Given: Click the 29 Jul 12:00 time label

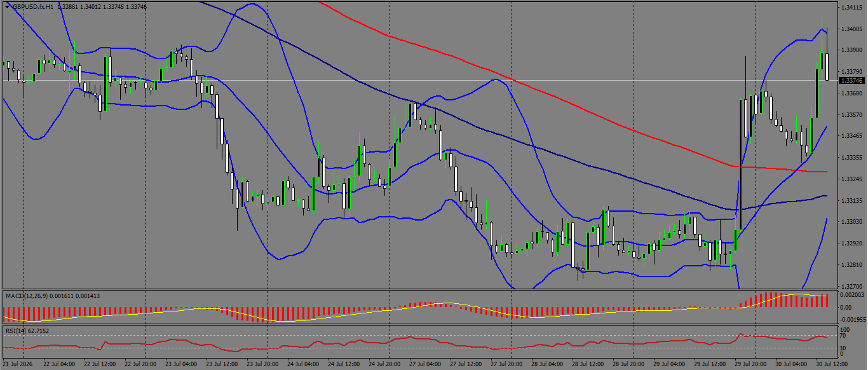Looking at the screenshot, I should (710, 365).
